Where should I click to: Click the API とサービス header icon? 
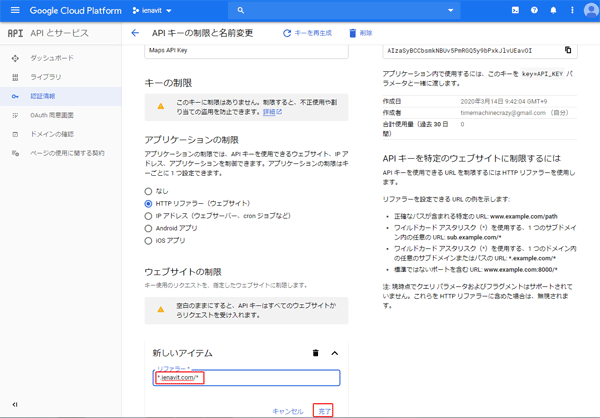[x=15, y=33]
